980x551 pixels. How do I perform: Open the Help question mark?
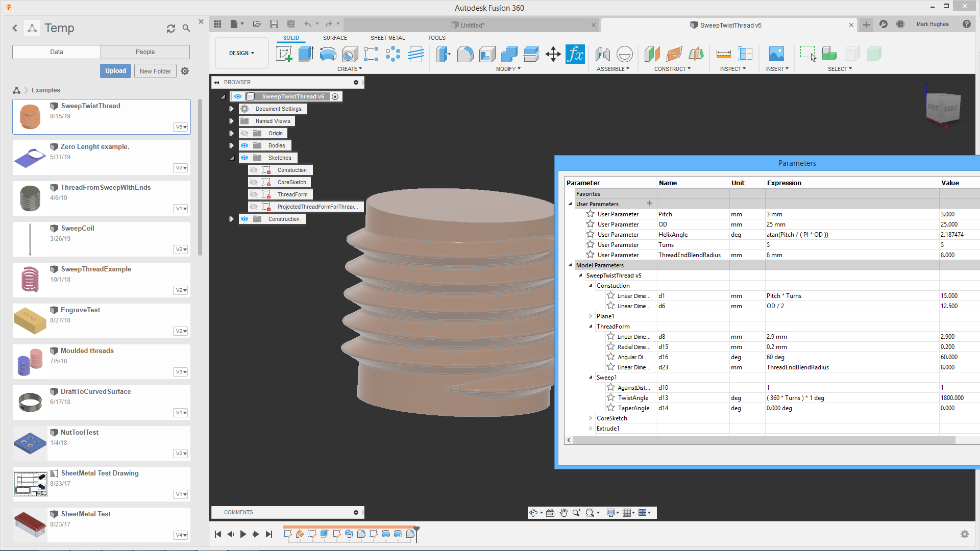(967, 24)
